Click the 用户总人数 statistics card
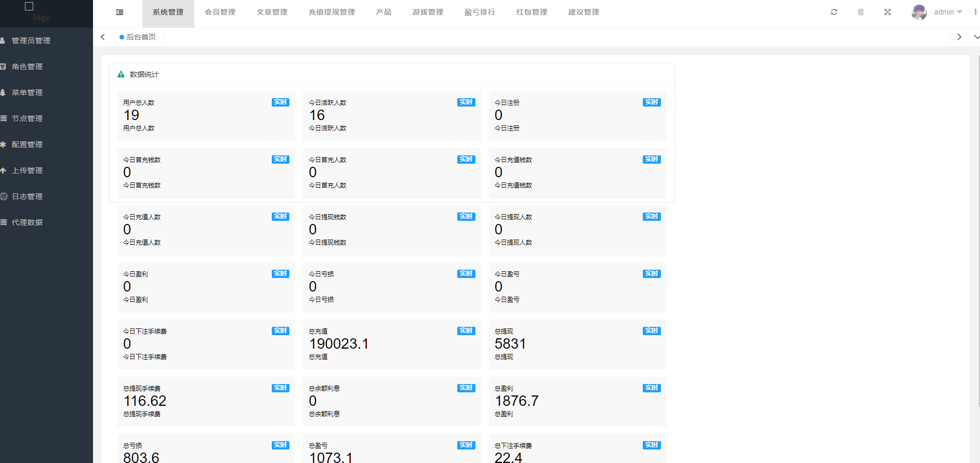 (206, 115)
